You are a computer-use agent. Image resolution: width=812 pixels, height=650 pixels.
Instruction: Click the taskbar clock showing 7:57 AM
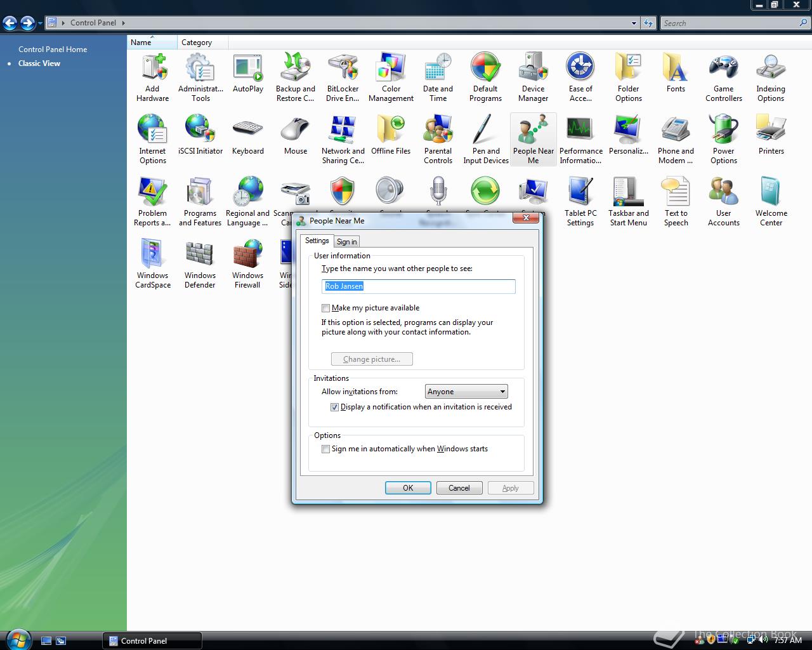pos(788,640)
